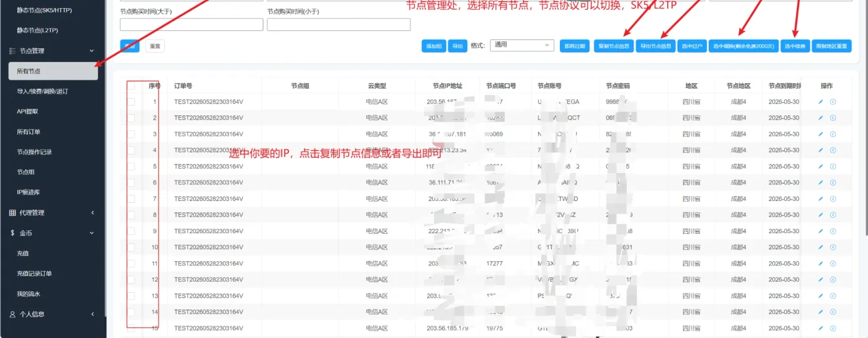Tick the checkbox for row 10
Screen dimensions: 868x338
tap(131, 247)
